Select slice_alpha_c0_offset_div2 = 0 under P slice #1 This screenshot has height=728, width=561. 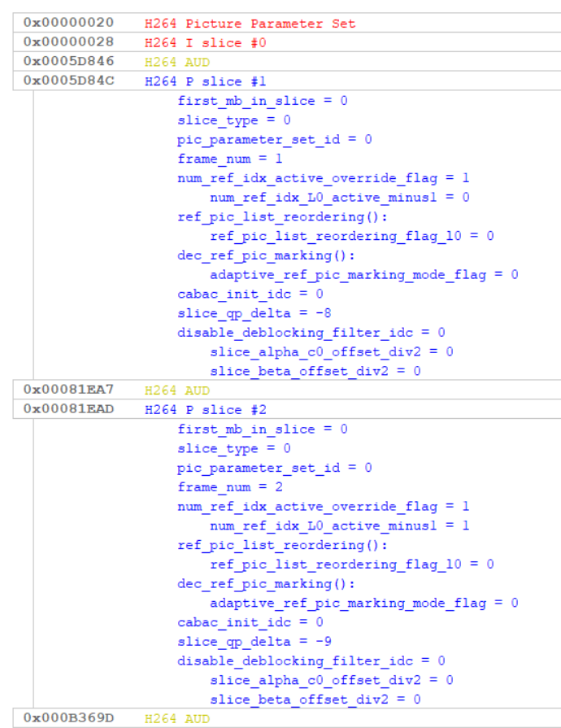click(x=332, y=352)
